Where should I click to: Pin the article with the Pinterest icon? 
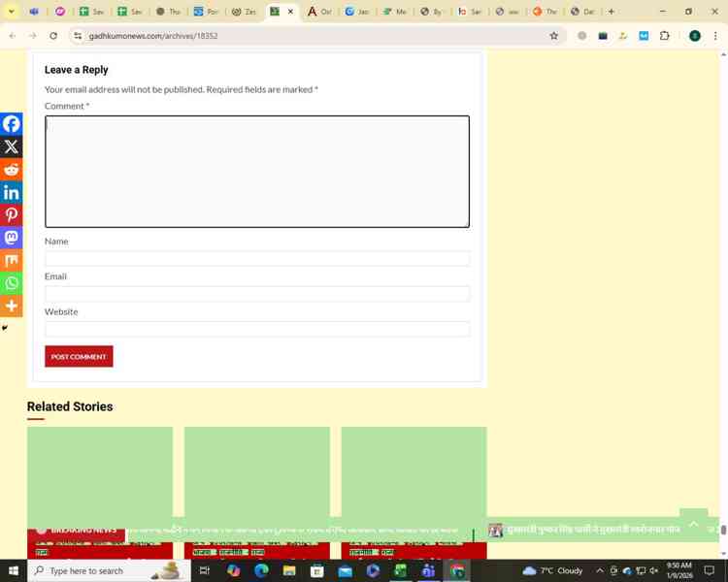point(12,215)
